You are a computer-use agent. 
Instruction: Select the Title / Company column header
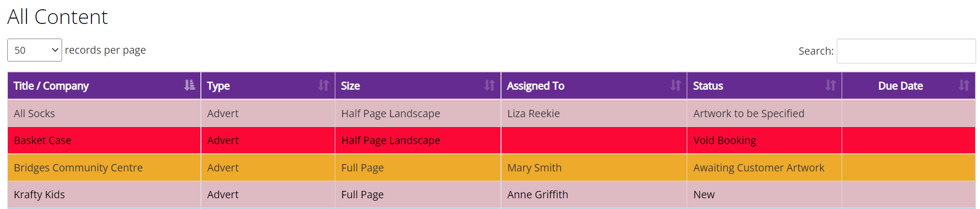coord(51,86)
